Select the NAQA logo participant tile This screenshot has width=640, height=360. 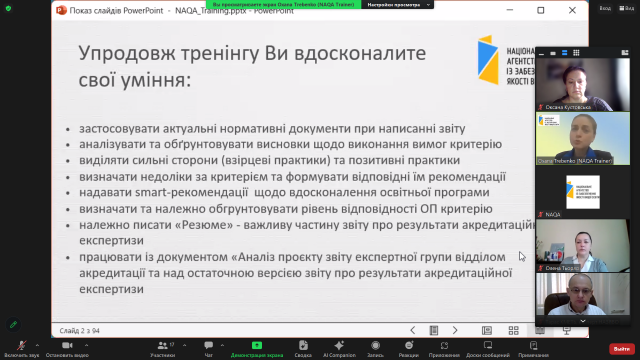tap(583, 192)
